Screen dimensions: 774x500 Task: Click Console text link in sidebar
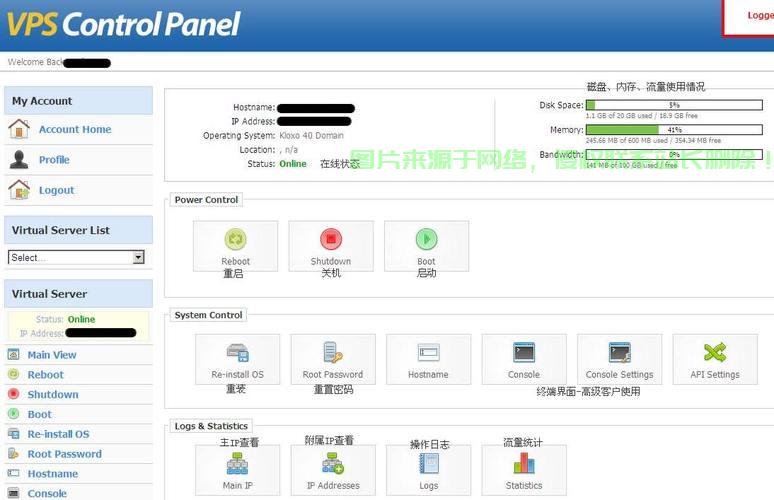[x=47, y=494]
